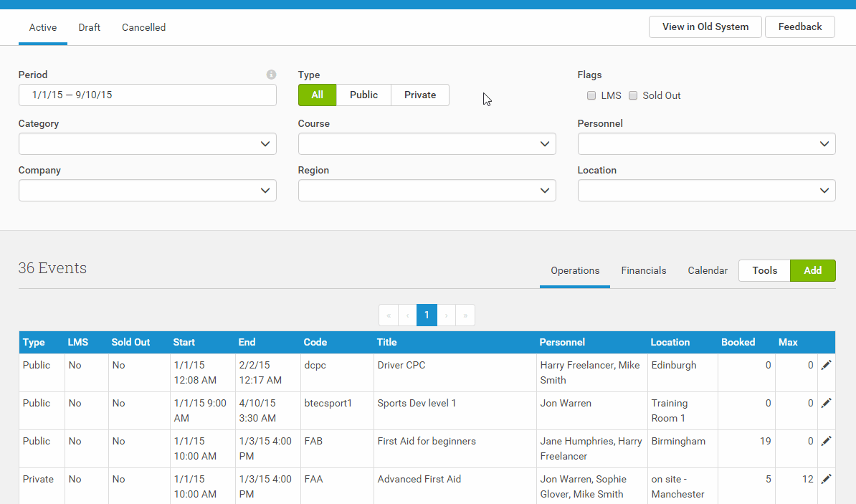This screenshot has height=504, width=856.
Task: Click the First Aid for beginners title
Action: pyautogui.click(x=427, y=441)
